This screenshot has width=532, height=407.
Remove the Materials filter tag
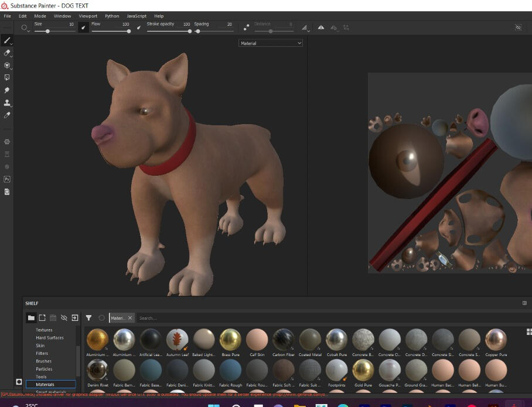[x=130, y=318]
